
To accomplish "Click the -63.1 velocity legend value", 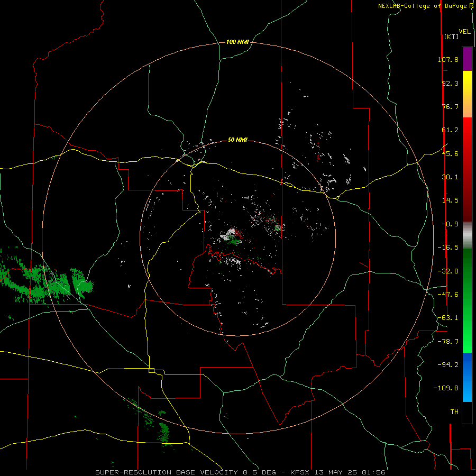I will [448, 318].
